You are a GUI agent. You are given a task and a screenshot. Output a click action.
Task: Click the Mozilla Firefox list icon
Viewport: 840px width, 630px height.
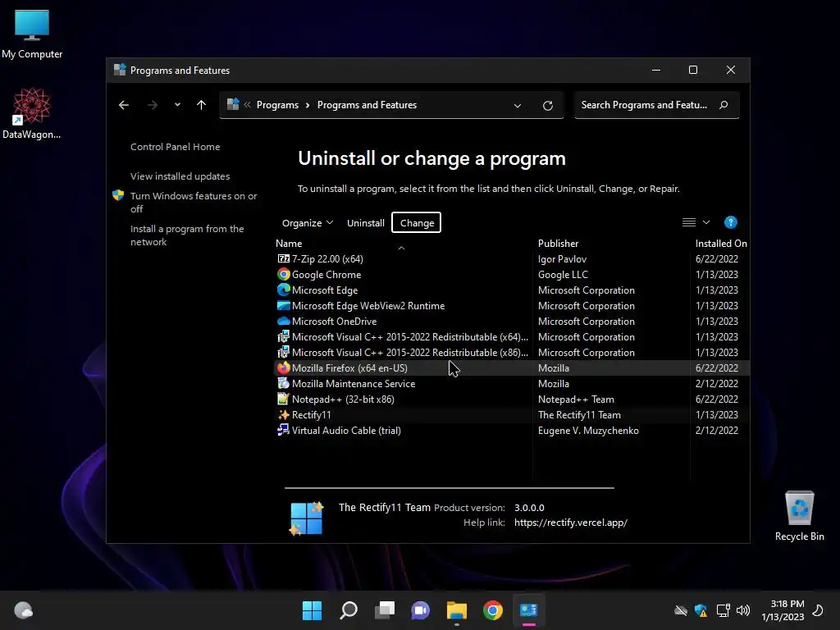pyautogui.click(x=283, y=367)
